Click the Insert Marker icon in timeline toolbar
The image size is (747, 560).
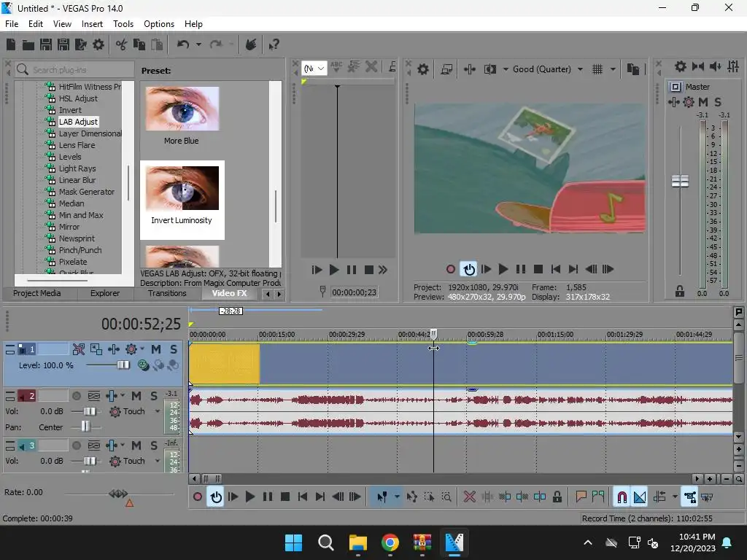pos(581,497)
